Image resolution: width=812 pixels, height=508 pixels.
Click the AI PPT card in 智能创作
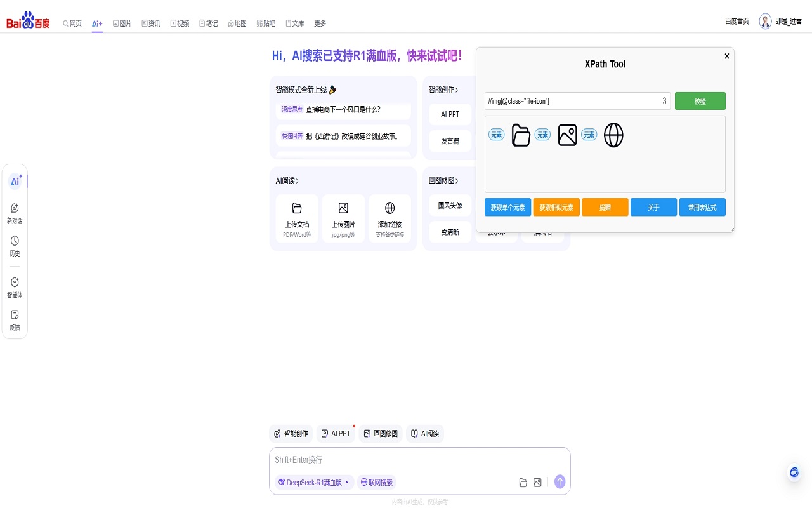tap(450, 114)
